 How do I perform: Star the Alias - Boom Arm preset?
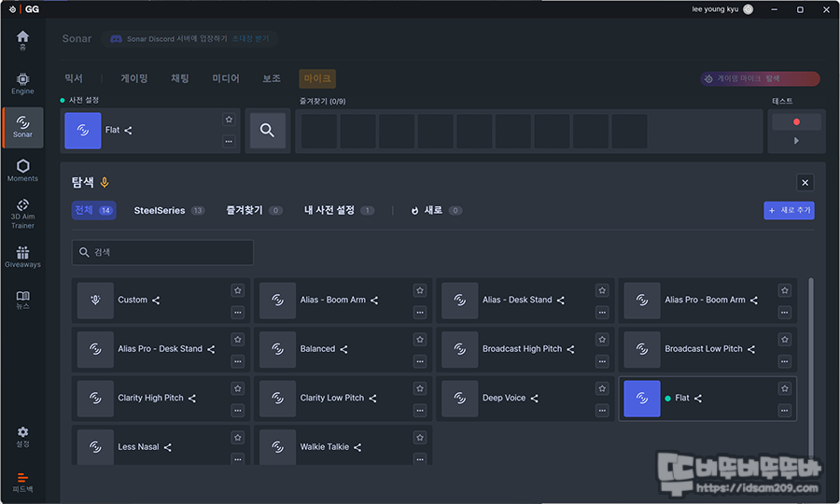420,290
